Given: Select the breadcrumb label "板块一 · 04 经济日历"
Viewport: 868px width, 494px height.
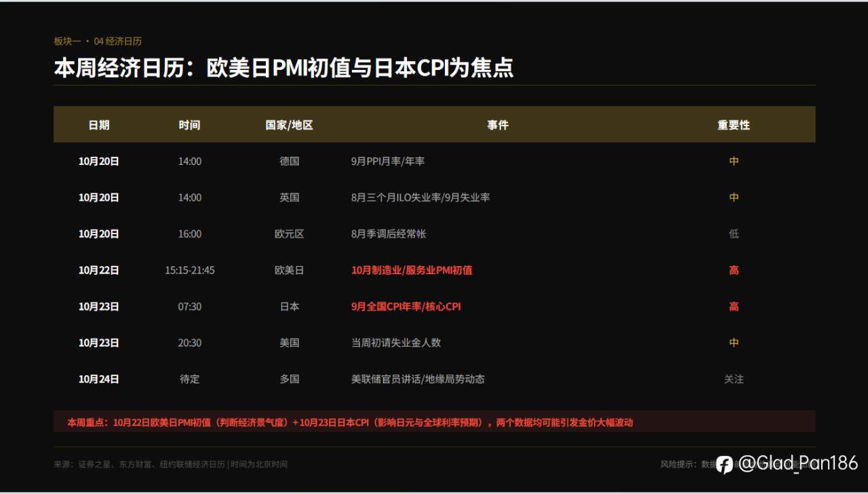Looking at the screenshot, I should point(98,41).
